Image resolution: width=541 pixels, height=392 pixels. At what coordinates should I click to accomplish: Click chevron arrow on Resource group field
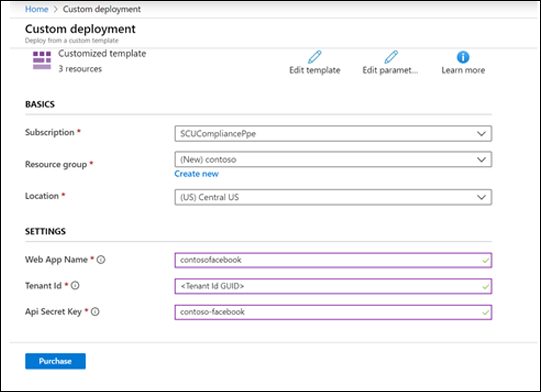[481, 159]
